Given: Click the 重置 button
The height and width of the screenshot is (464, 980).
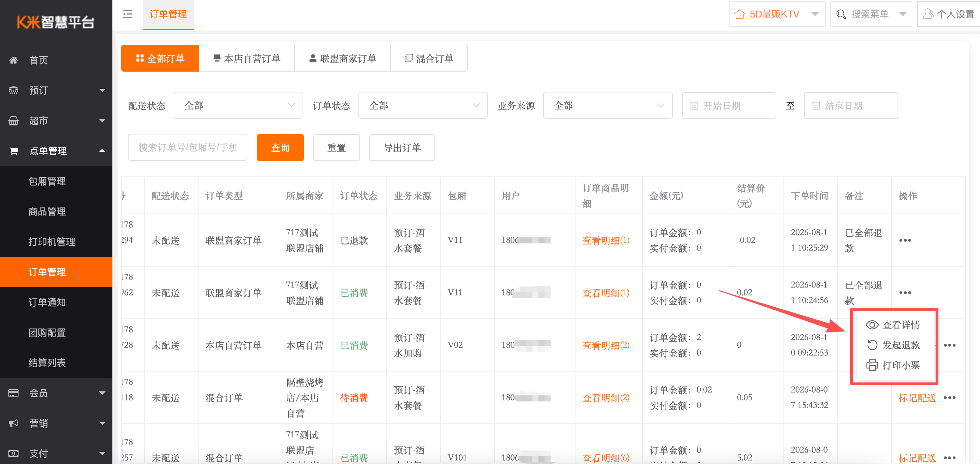Looking at the screenshot, I should (x=336, y=148).
